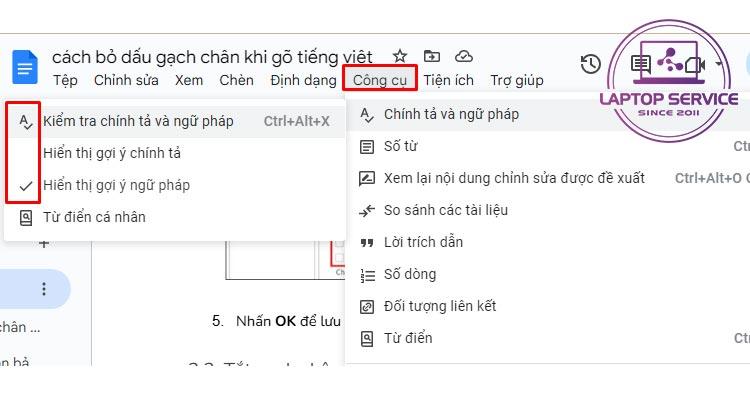Viewport: 750px width, 400px height.
Task: Open the Tiện ích menu
Action: click(x=449, y=80)
